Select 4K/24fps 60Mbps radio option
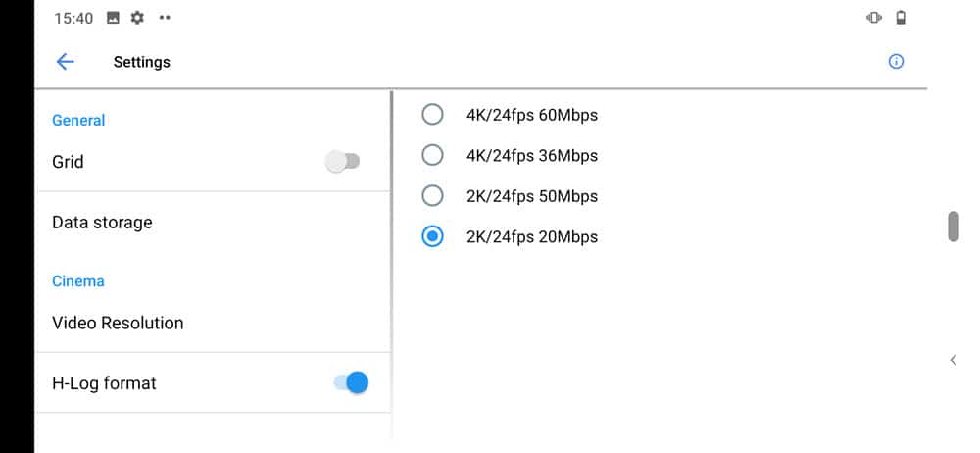 coord(432,115)
